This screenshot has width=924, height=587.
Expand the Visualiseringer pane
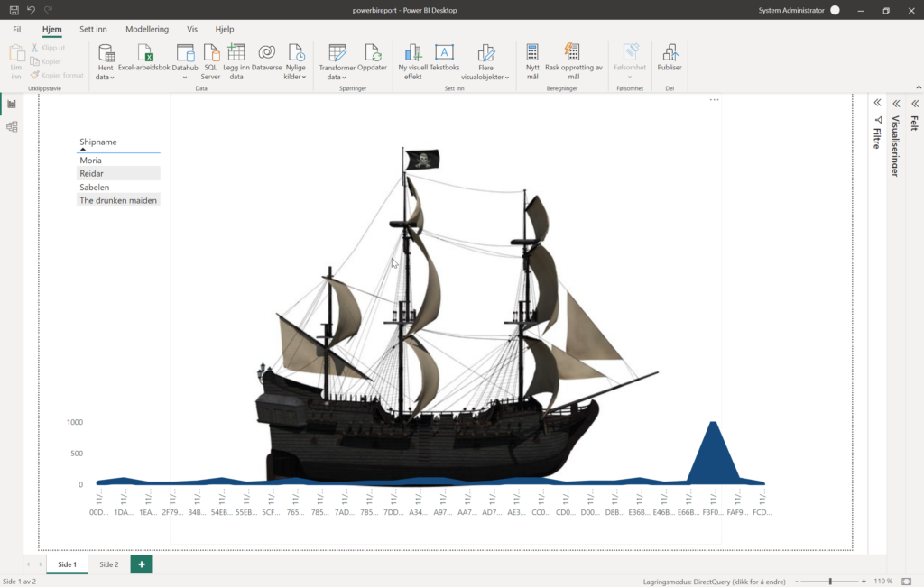[896, 104]
